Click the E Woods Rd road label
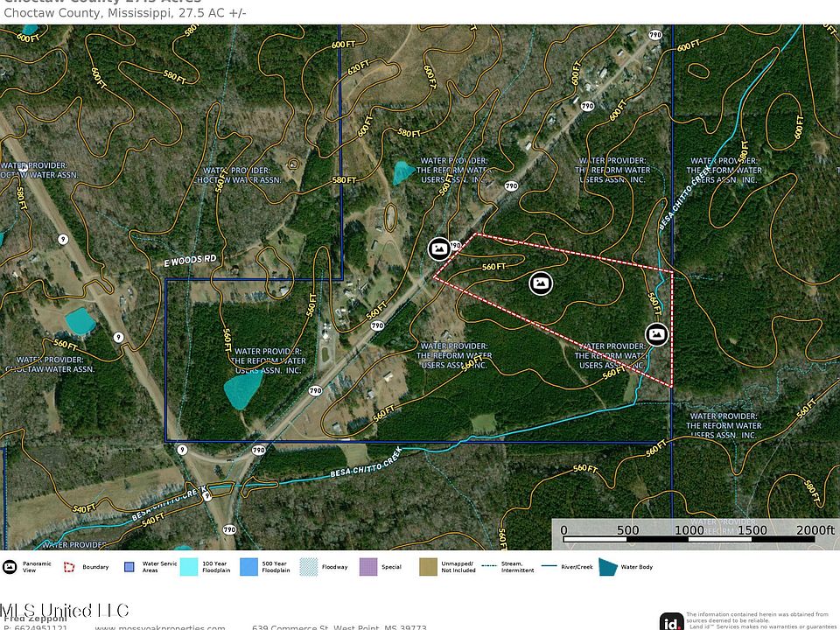 click(189, 260)
